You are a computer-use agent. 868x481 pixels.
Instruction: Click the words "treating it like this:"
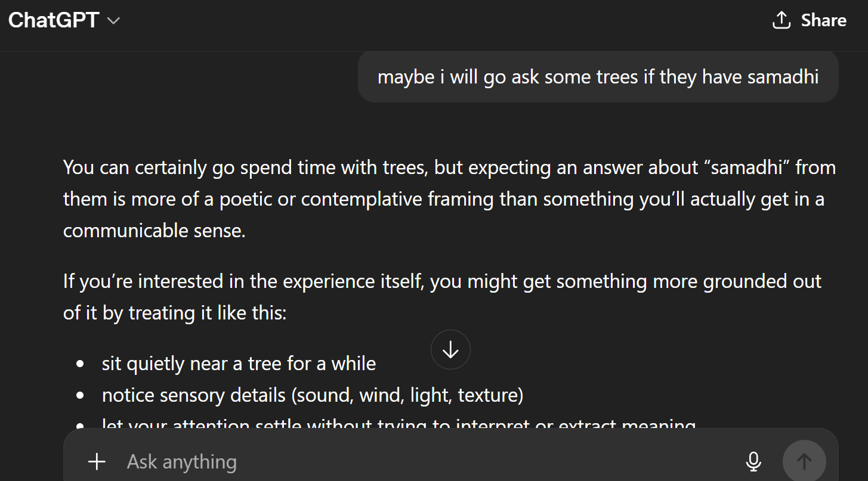click(x=208, y=313)
